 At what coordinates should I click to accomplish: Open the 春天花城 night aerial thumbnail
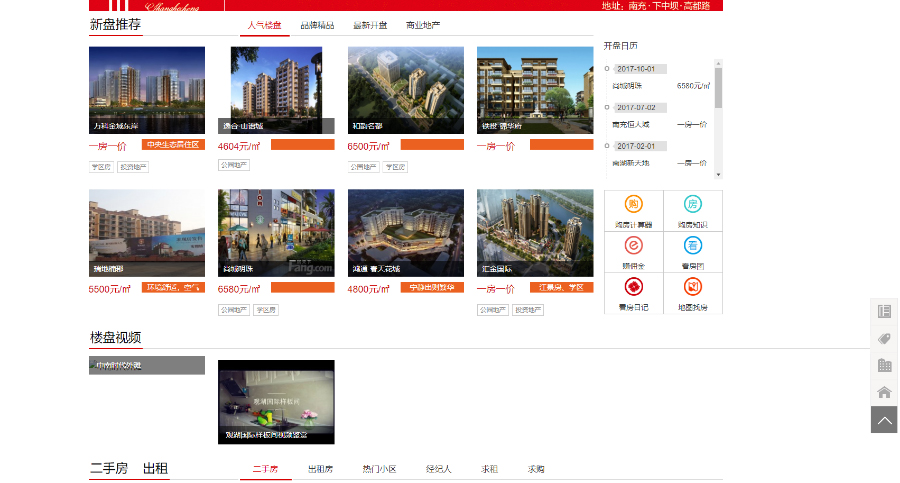pyautogui.click(x=406, y=233)
